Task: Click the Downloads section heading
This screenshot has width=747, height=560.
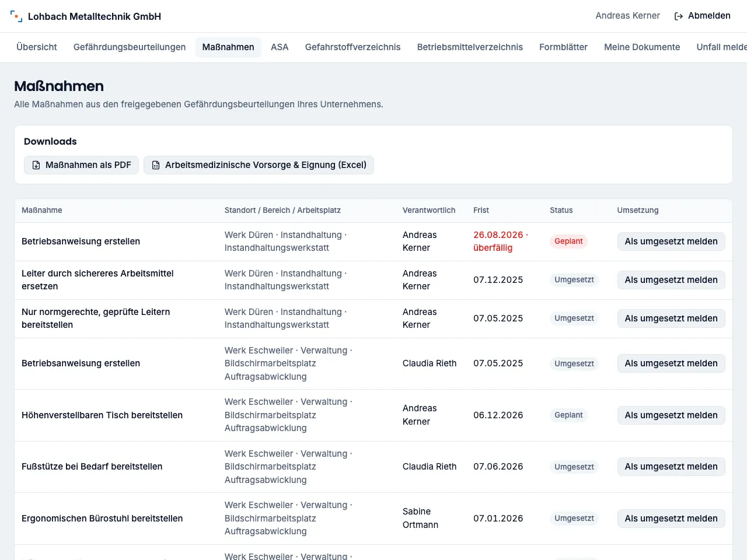Action: (50, 142)
